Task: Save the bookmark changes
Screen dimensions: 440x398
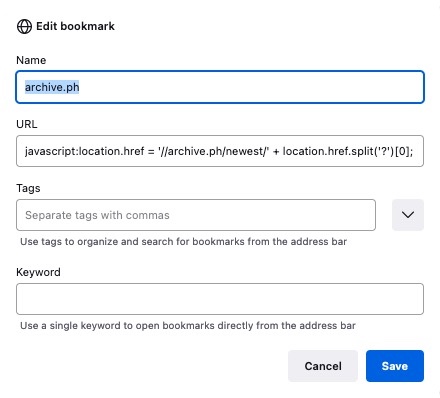Action: (x=395, y=366)
